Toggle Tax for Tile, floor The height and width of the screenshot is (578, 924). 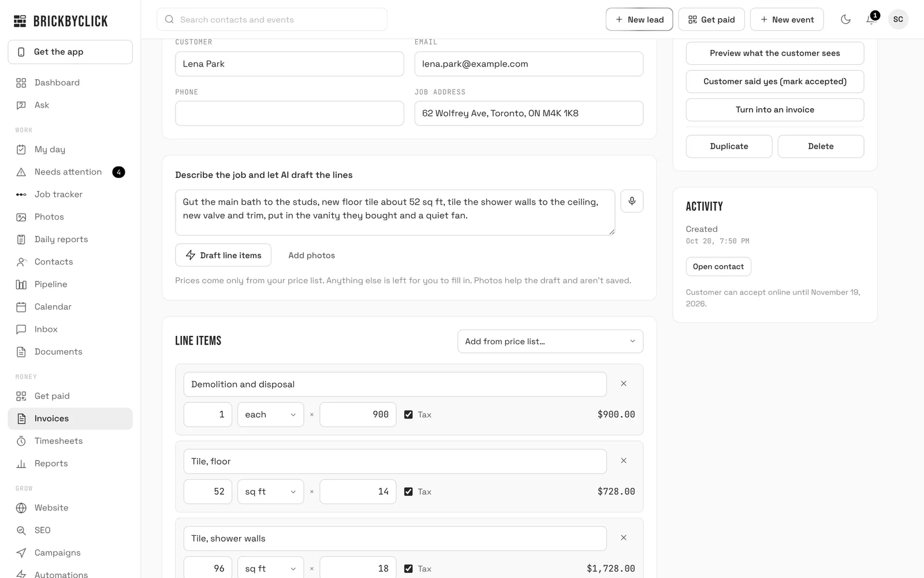tap(408, 491)
